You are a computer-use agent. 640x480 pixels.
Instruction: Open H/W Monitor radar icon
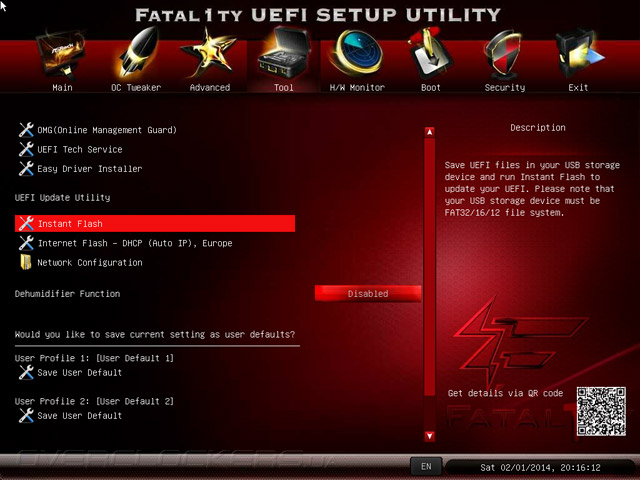(357, 54)
